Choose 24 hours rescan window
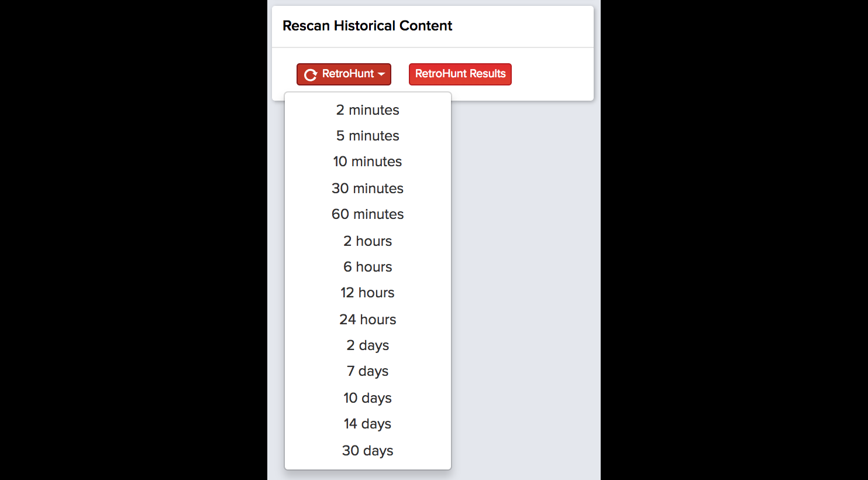 pos(368,320)
